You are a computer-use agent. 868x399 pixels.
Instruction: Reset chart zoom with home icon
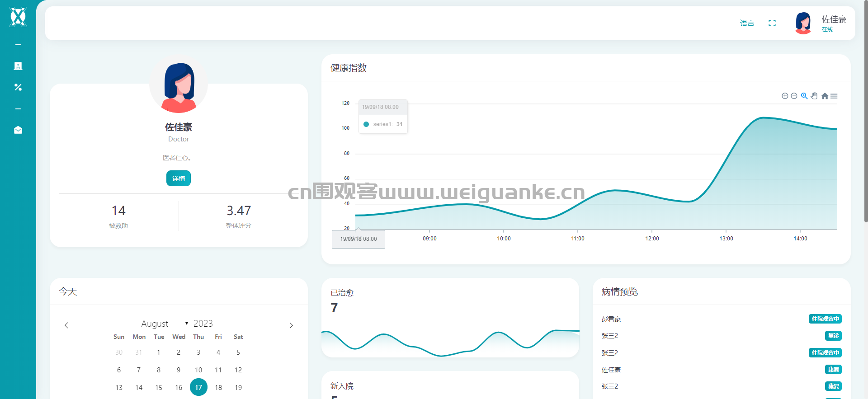825,96
